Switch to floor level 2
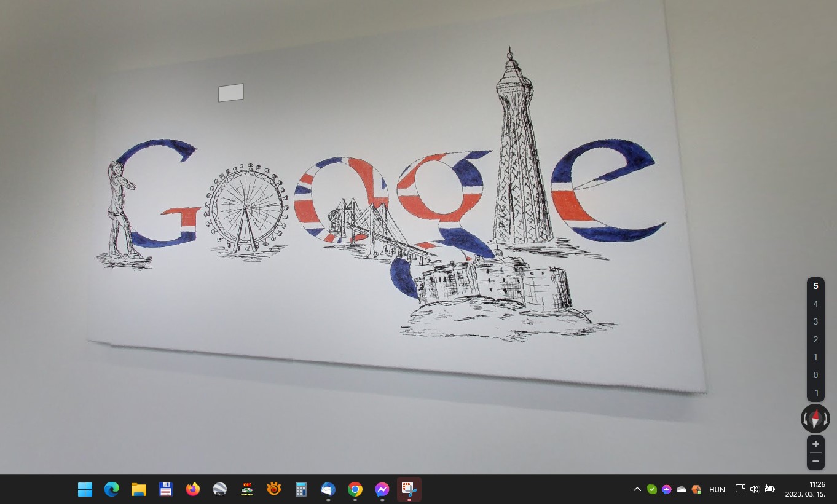 coord(815,339)
